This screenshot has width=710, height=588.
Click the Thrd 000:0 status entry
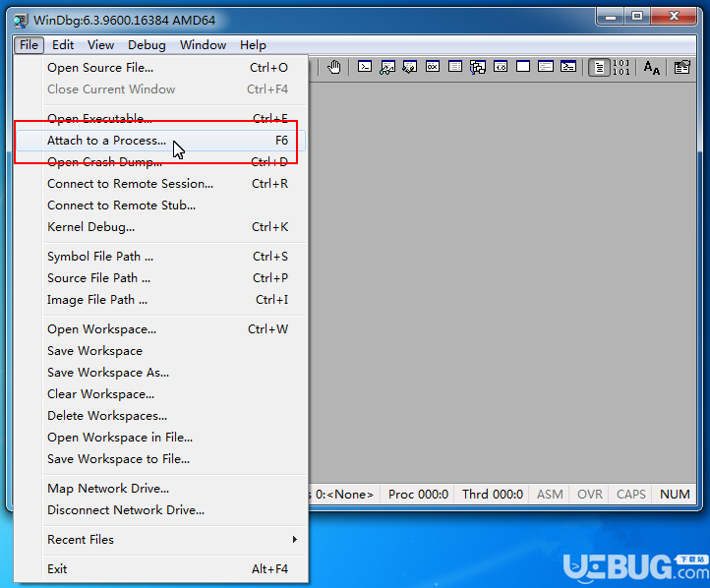[493, 495]
